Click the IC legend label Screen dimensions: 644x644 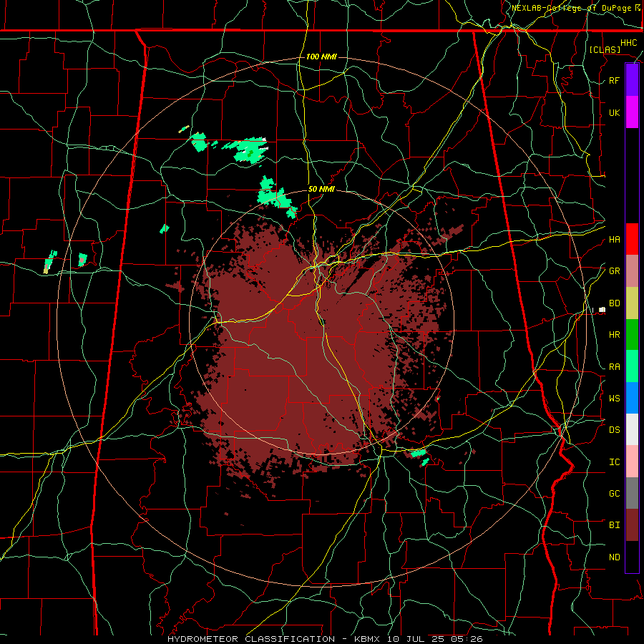coord(614,462)
